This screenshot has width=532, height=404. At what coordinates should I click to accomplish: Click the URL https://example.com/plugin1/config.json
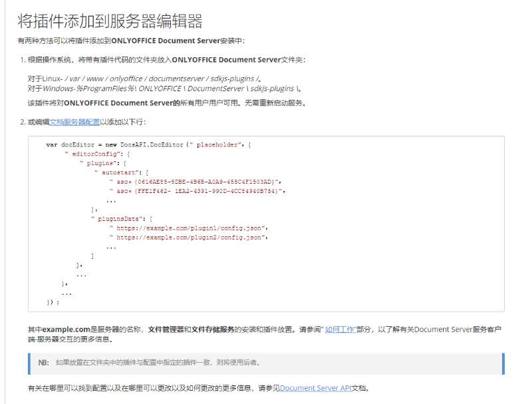tap(189, 228)
